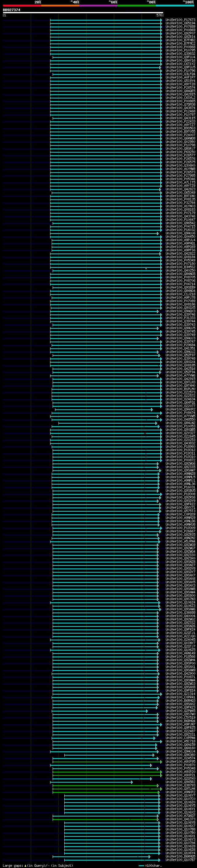
Task: Select hit label UniRef100_P10053
Action: click(180, 426)
